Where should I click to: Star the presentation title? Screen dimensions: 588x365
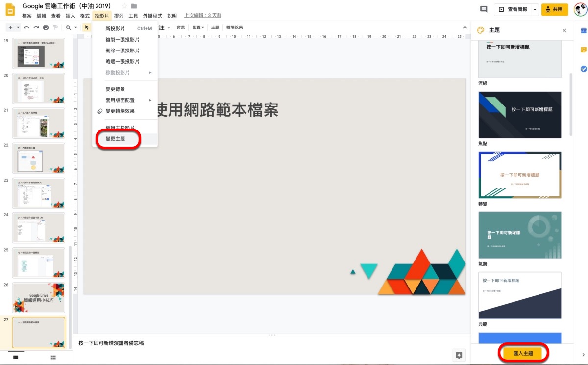[x=124, y=6]
